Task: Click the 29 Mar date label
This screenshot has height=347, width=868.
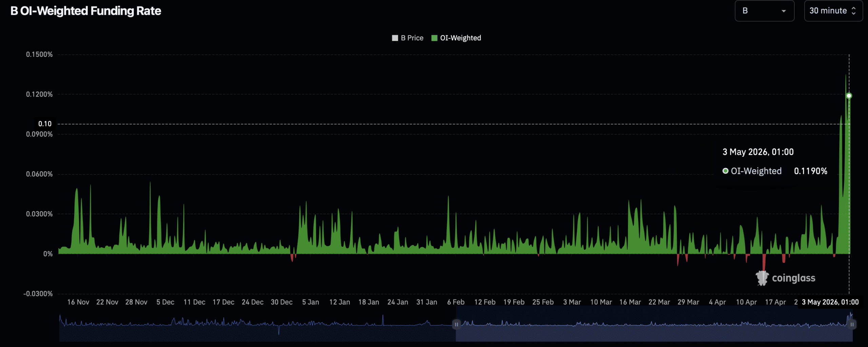Action: pyautogui.click(x=688, y=302)
